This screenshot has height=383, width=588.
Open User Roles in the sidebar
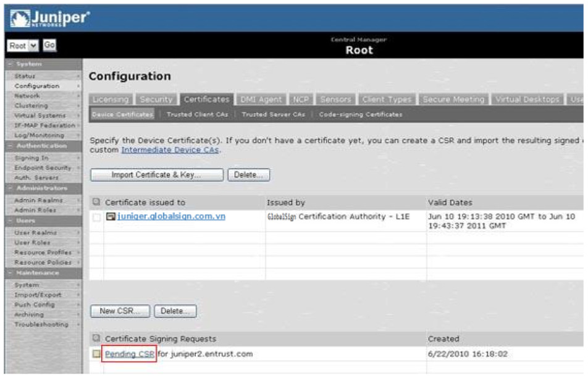pos(33,243)
